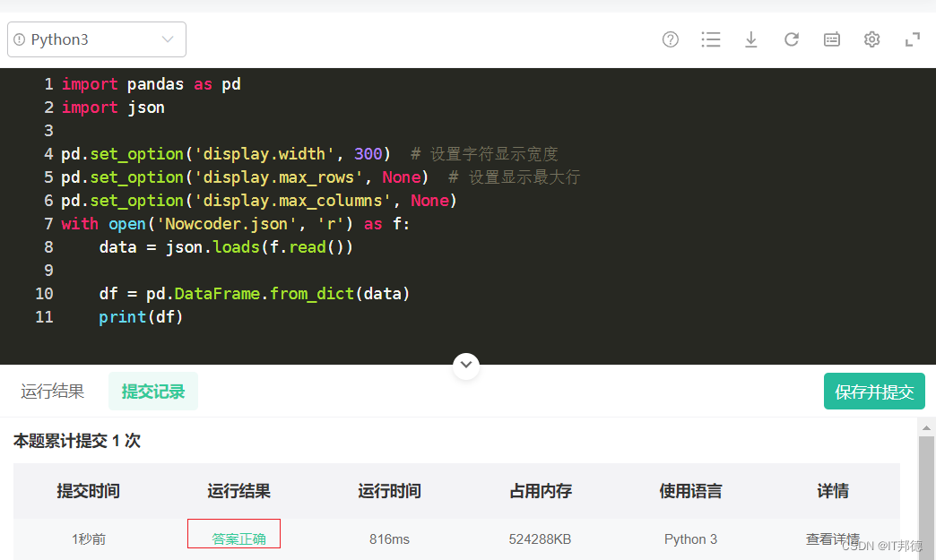
Task: Click the 524288KB memory cell
Action: coord(540,539)
